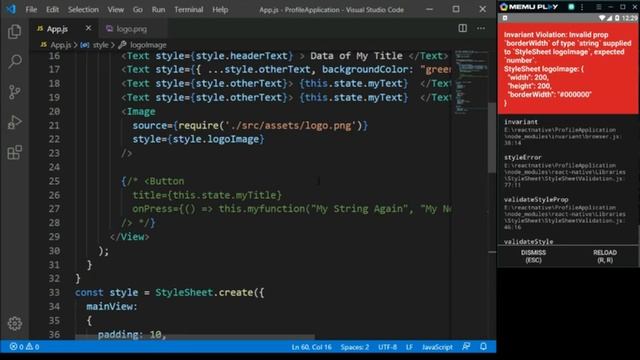This screenshot has height=360, width=640.
Task: Open the editor More Actions ellipsis
Action: pos(481,28)
